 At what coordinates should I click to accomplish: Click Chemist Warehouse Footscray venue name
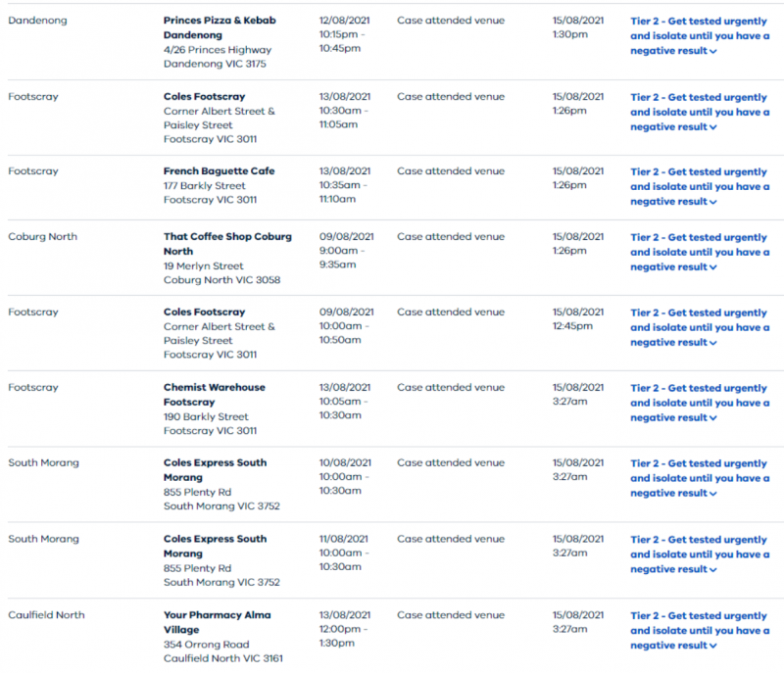(x=215, y=394)
